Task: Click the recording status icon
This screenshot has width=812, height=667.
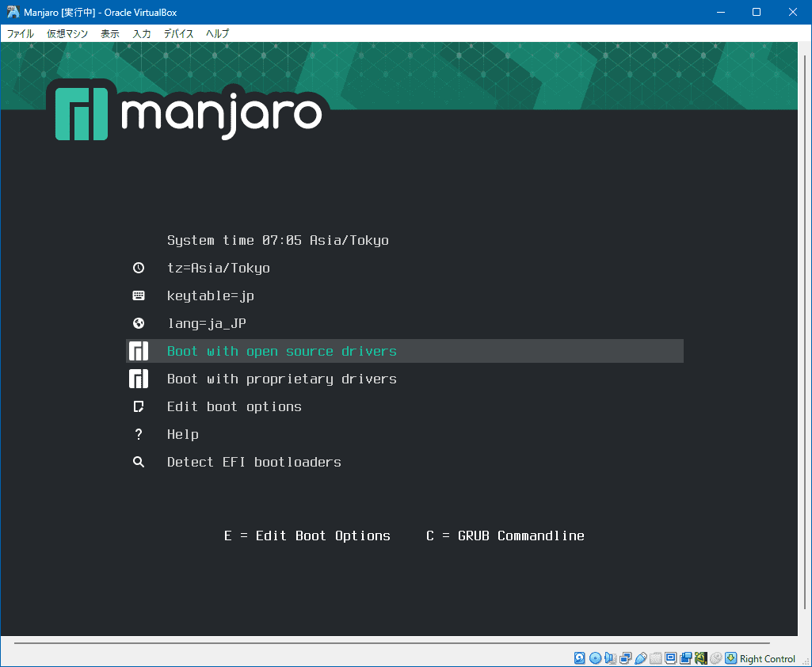Action: (685, 658)
